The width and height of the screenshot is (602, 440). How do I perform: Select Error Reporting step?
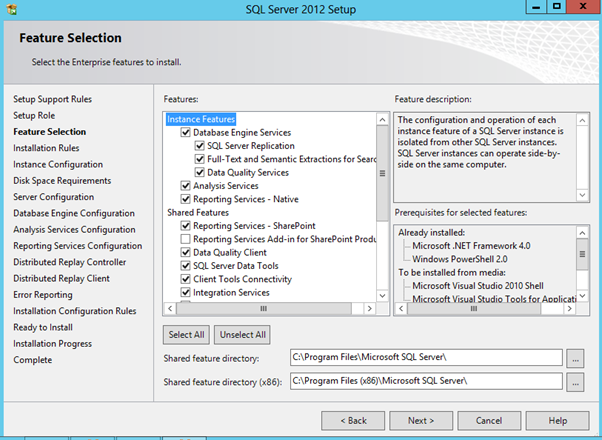(x=43, y=295)
